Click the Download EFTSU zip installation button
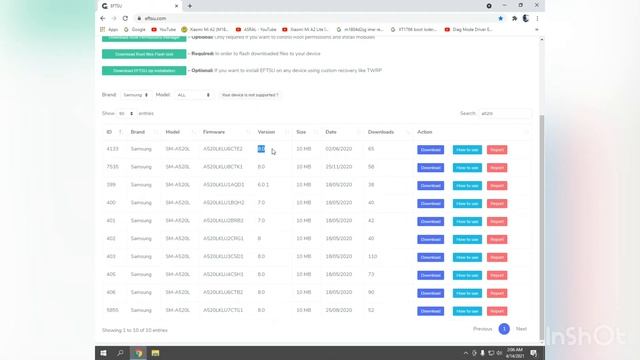This screenshot has height=360, width=640. point(144,71)
